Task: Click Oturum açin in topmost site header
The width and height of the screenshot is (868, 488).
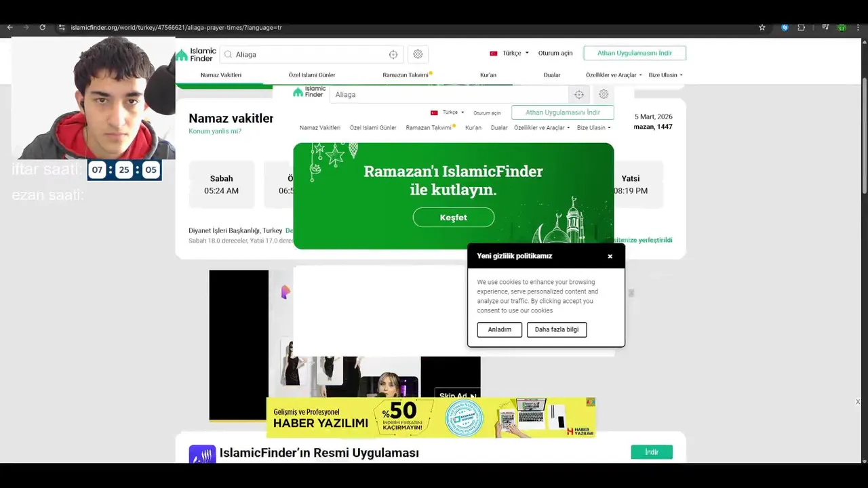Action: [555, 53]
